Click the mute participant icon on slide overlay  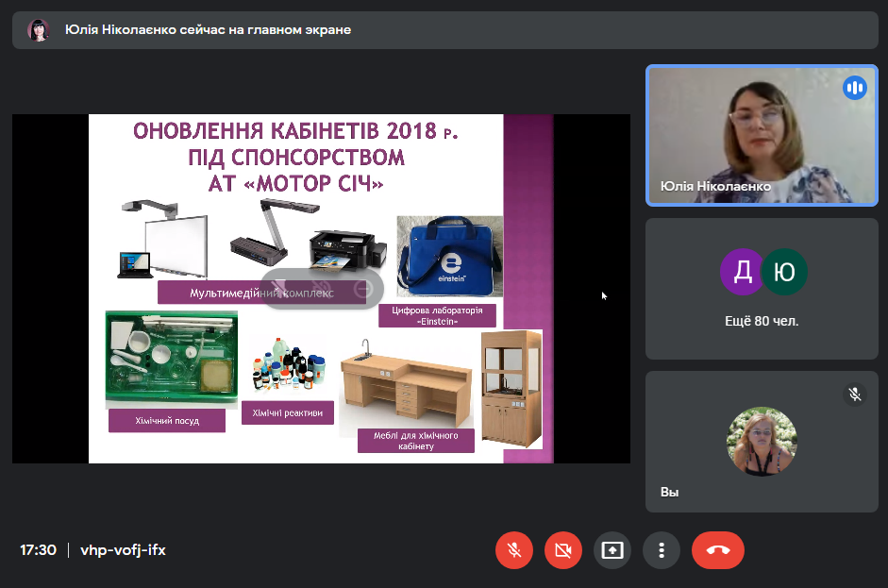click(321, 289)
